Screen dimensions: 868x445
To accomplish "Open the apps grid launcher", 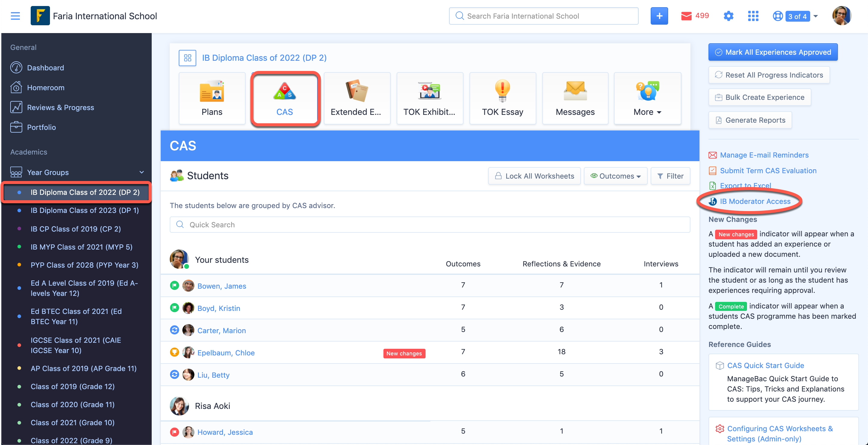I will [x=753, y=16].
